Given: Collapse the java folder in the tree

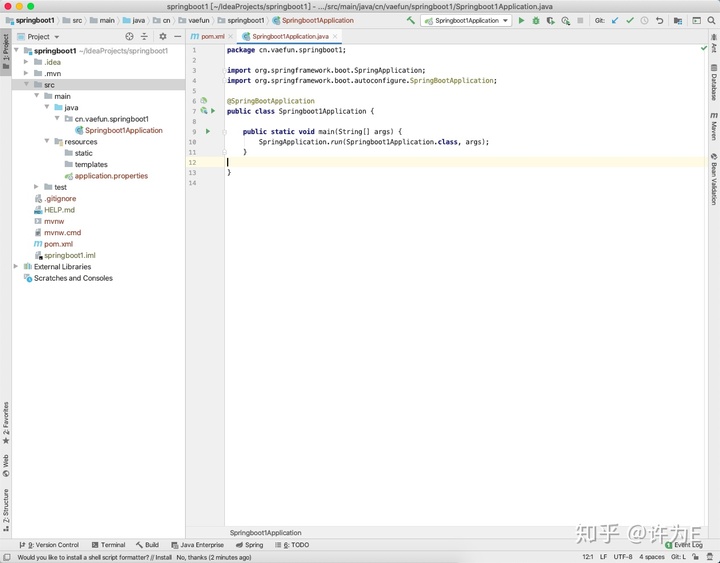Looking at the screenshot, I should click(47, 107).
